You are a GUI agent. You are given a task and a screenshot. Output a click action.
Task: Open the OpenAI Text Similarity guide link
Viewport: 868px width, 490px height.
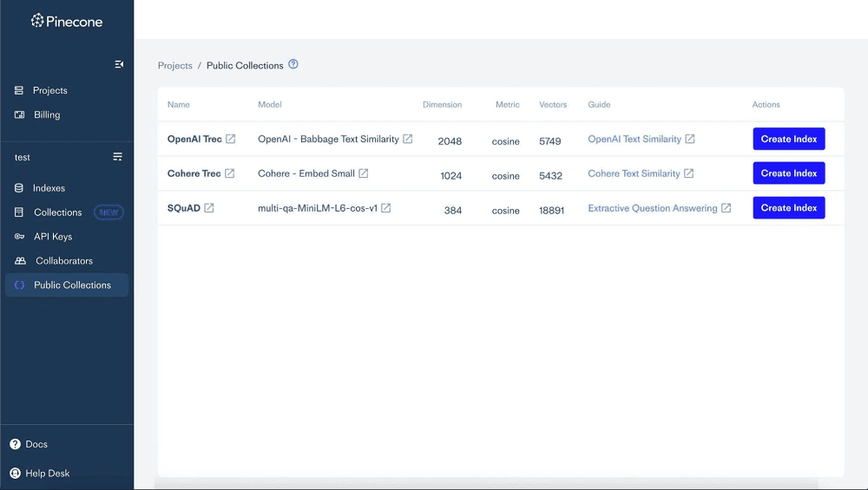click(635, 139)
